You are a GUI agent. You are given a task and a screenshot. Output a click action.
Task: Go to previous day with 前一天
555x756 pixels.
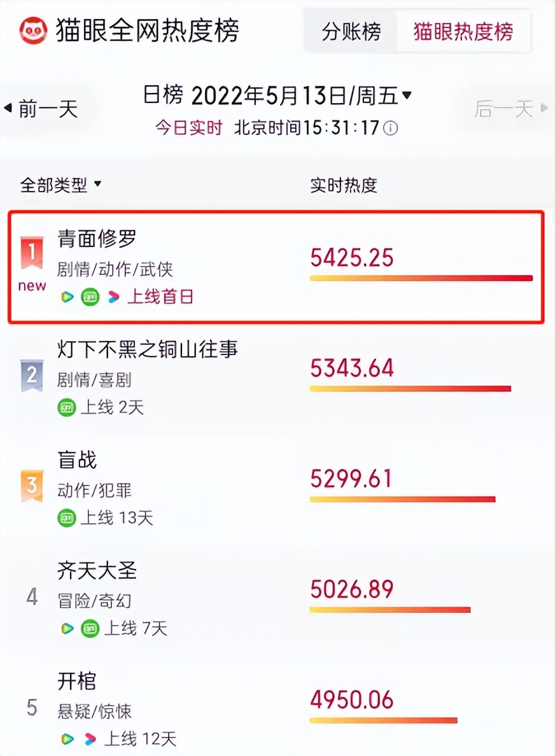click(41, 109)
